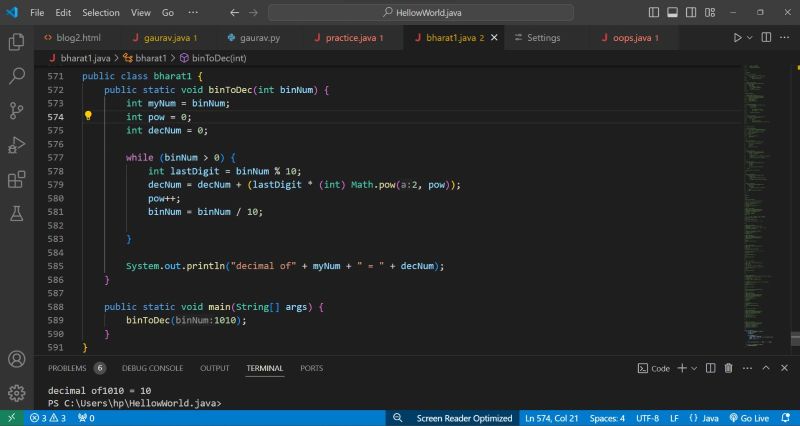Click the zoom magnifier status icon
Image resolution: width=800 pixels, height=426 pixels.
(x=397, y=418)
